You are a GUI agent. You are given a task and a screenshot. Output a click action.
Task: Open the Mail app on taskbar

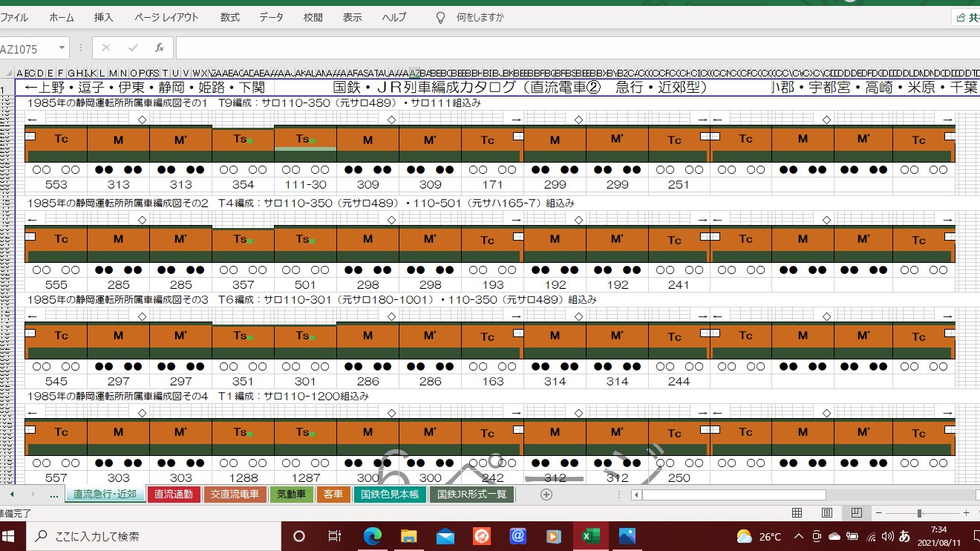point(445,536)
